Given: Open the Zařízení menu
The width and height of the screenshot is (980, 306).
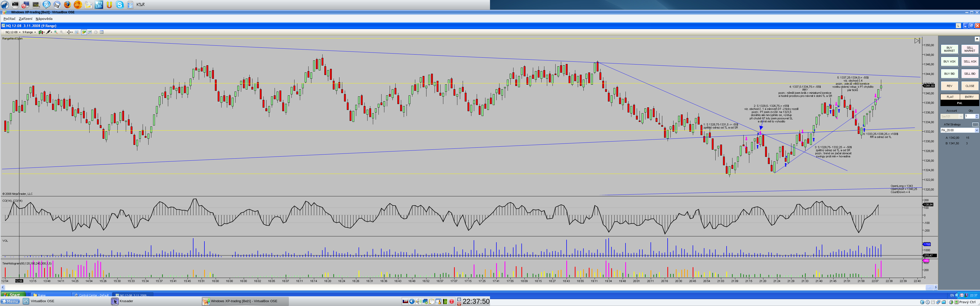Looking at the screenshot, I should 26,19.
